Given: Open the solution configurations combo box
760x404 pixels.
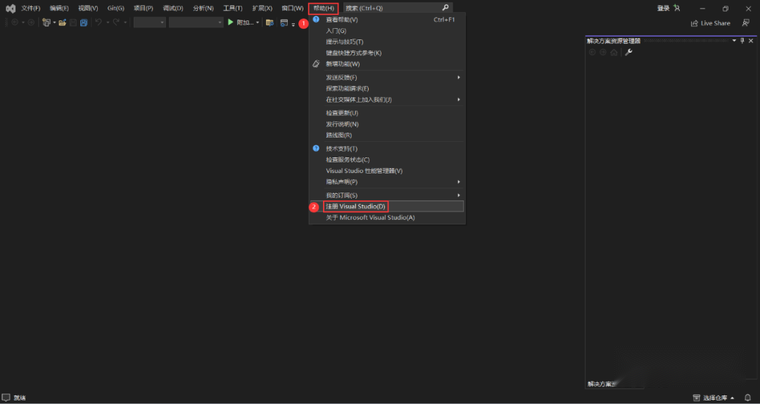Looking at the screenshot, I should (x=150, y=23).
